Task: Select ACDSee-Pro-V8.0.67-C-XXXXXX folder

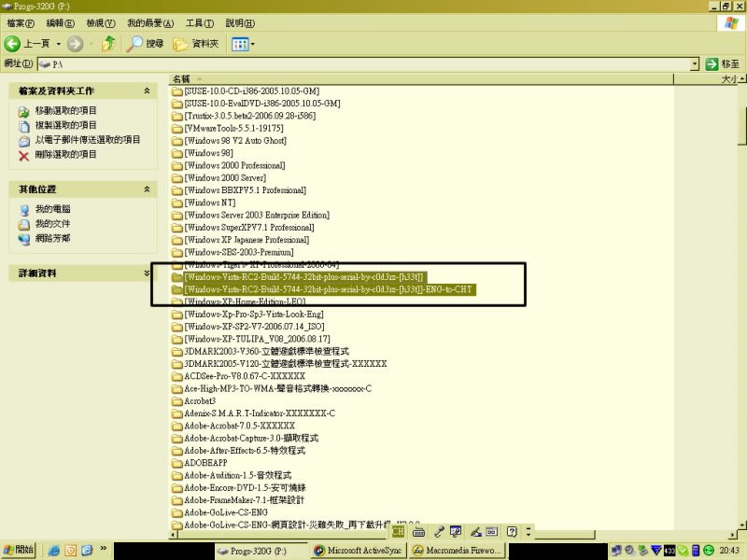Action: (x=245, y=376)
